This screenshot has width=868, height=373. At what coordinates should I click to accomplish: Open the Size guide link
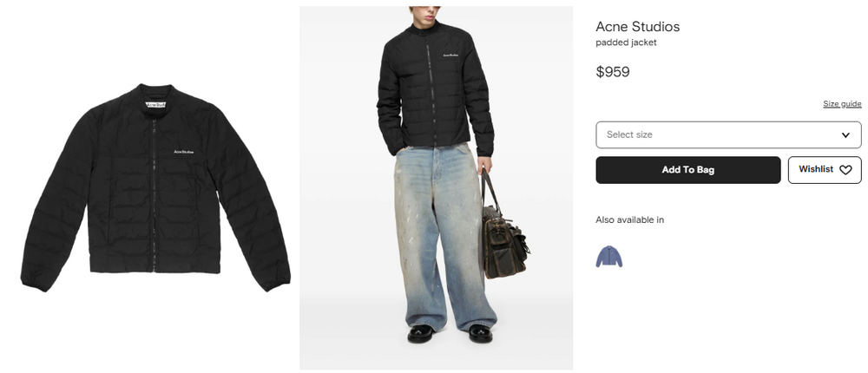[x=842, y=103]
